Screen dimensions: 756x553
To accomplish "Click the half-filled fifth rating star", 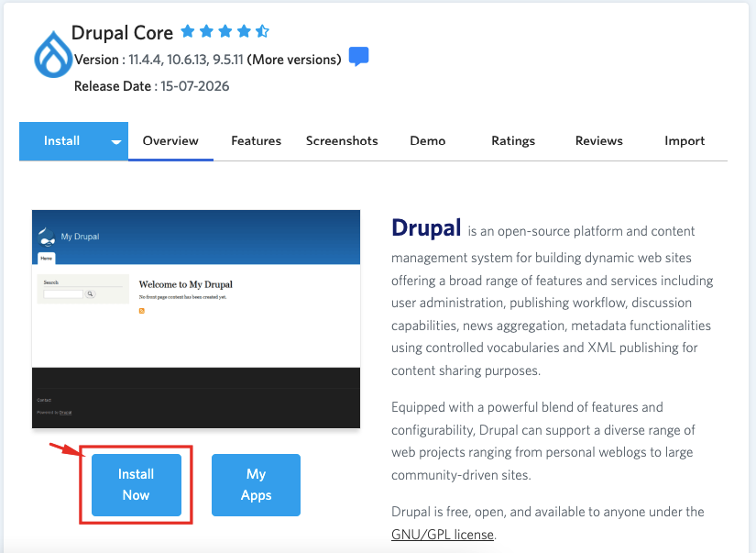I will click(262, 31).
